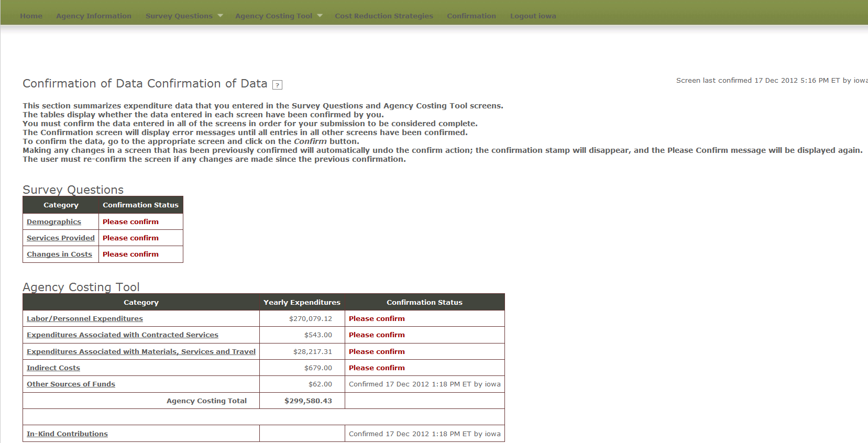
Task: Open the Other Sources of Funds link
Action: [x=71, y=384]
